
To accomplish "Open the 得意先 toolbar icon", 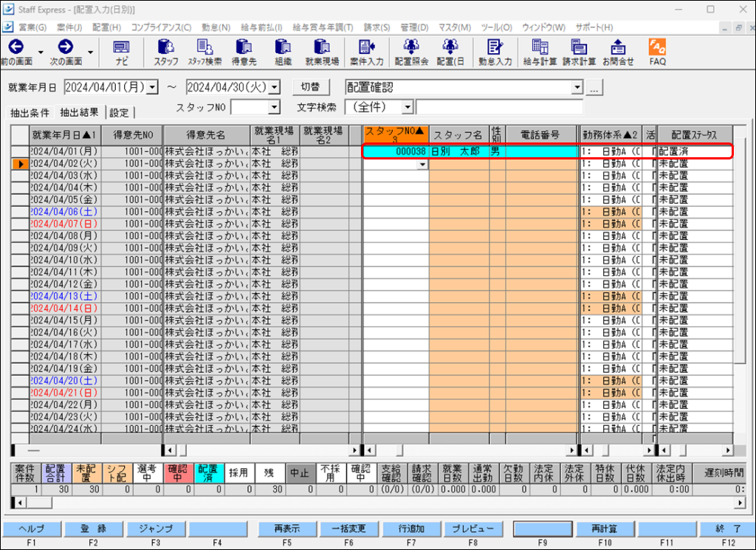I will click(x=244, y=52).
